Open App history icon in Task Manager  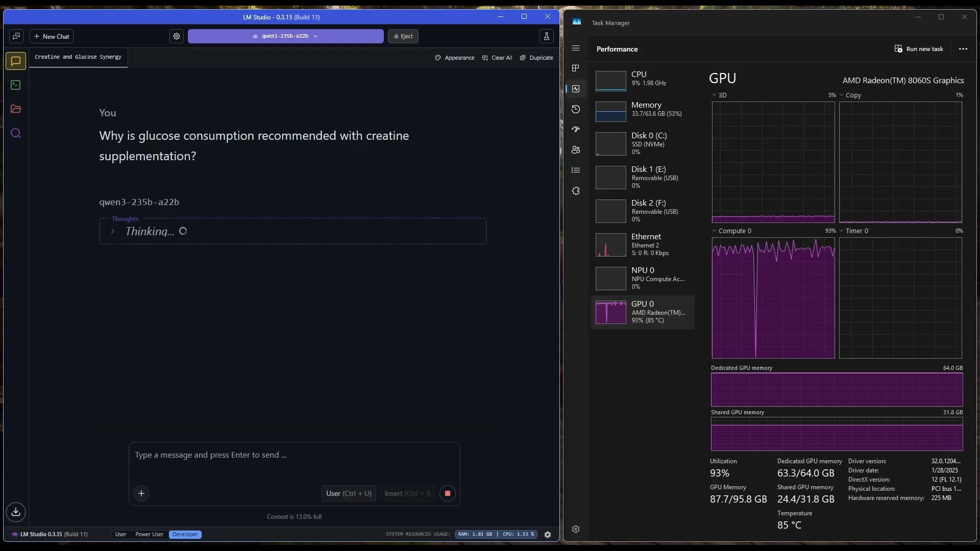click(x=576, y=109)
